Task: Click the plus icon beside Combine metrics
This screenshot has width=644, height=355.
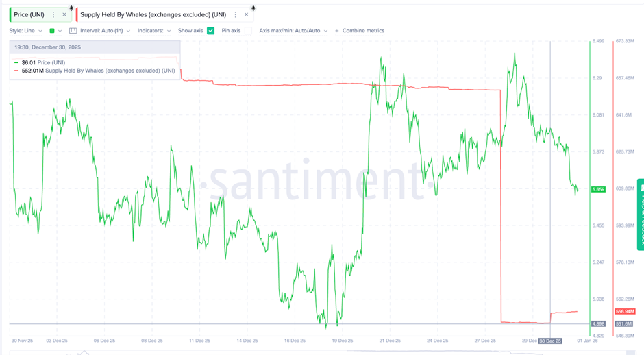Action: pos(337,31)
